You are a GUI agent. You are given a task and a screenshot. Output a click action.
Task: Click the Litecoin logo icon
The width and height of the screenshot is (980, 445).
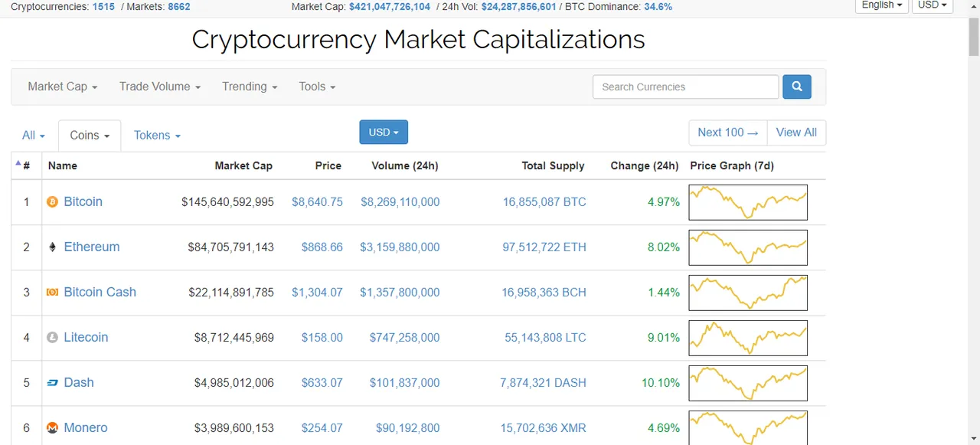pyautogui.click(x=53, y=338)
